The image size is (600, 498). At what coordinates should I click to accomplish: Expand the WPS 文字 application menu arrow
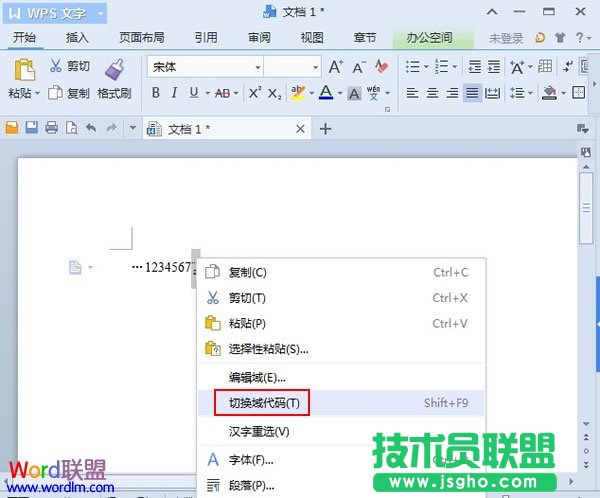click(x=101, y=12)
